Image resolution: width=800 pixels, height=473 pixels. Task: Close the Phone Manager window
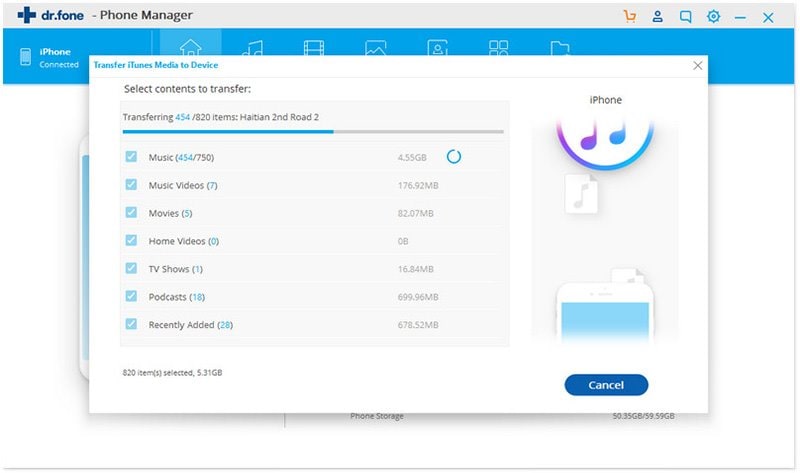768,18
